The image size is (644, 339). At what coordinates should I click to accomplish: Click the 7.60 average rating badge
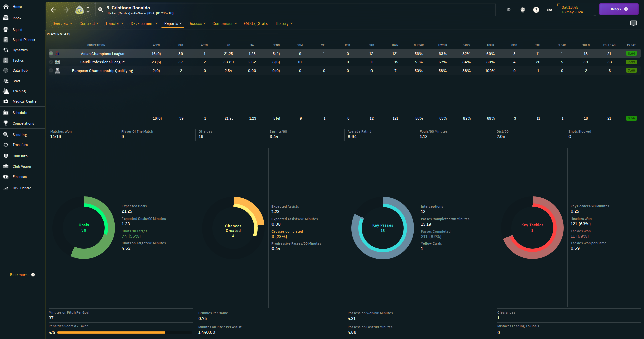pyautogui.click(x=631, y=71)
